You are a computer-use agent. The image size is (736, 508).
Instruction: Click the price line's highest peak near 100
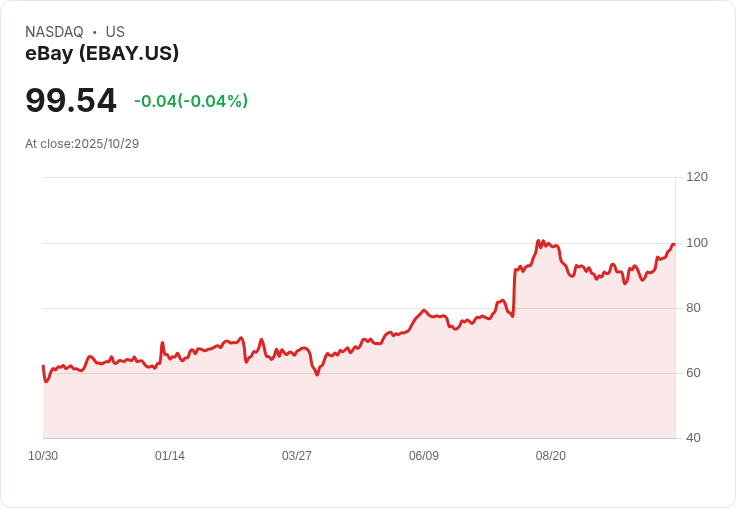tap(538, 241)
